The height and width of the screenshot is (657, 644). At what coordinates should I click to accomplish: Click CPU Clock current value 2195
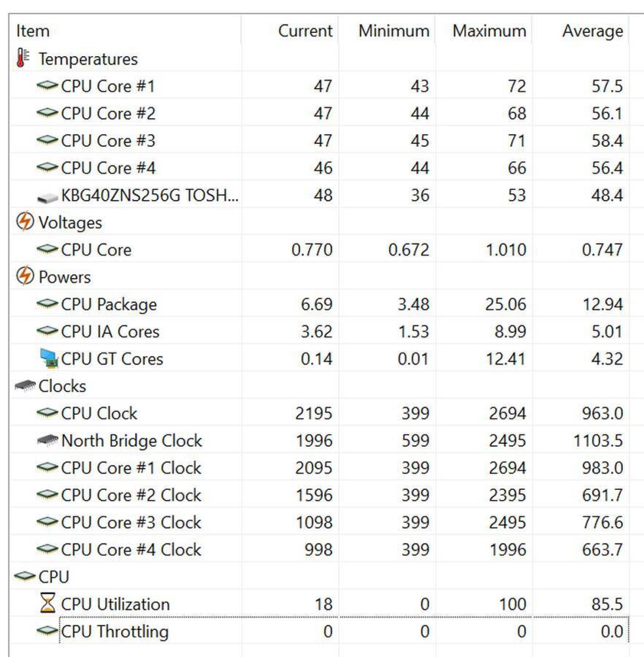click(x=314, y=413)
